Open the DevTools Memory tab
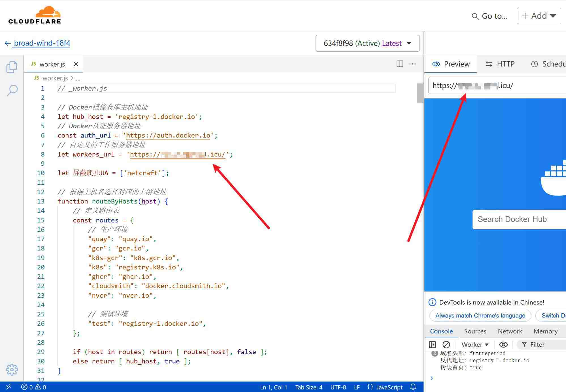 546,331
